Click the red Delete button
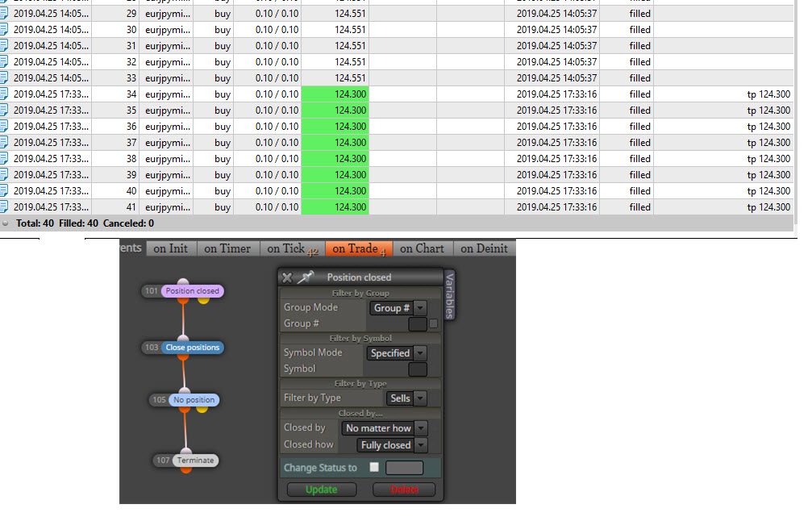 (404, 490)
